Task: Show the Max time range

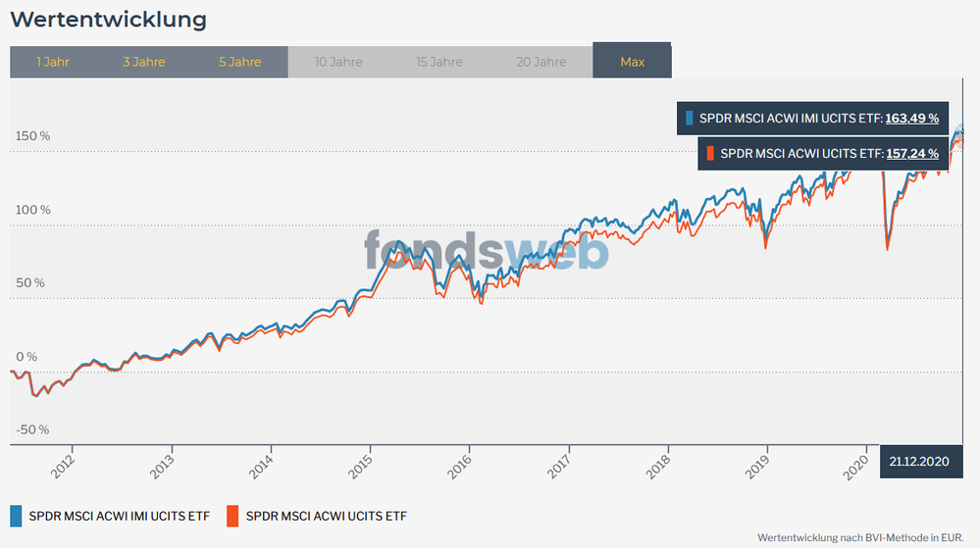Action: pyautogui.click(x=633, y=62)
